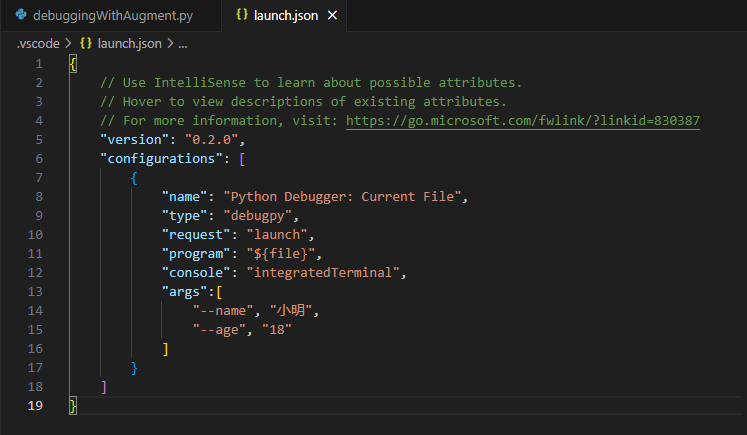Click the "args" key
This screenshot has width=747, height=435.
click(x=184, y=292)
